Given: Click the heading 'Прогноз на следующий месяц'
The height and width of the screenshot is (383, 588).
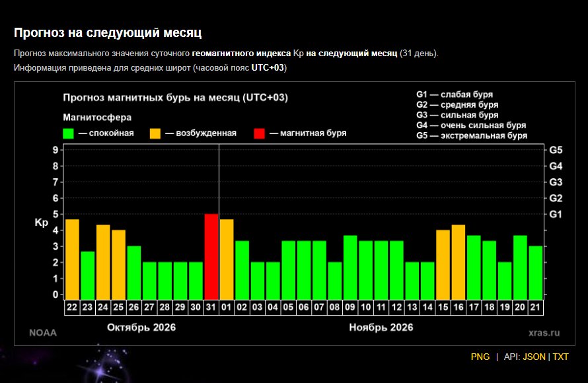Looking at the screenshot, I should (108, 32).
